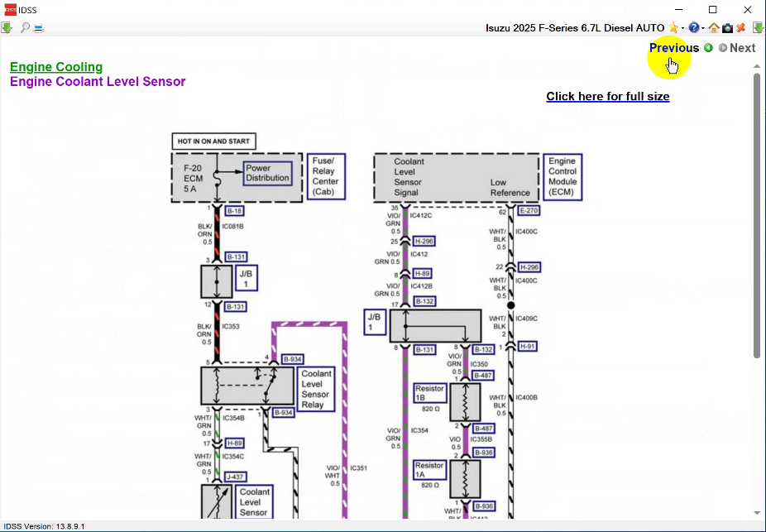Click the green download icon at top right
Screen dimensions: 766x532
click(x=758, y=27)
